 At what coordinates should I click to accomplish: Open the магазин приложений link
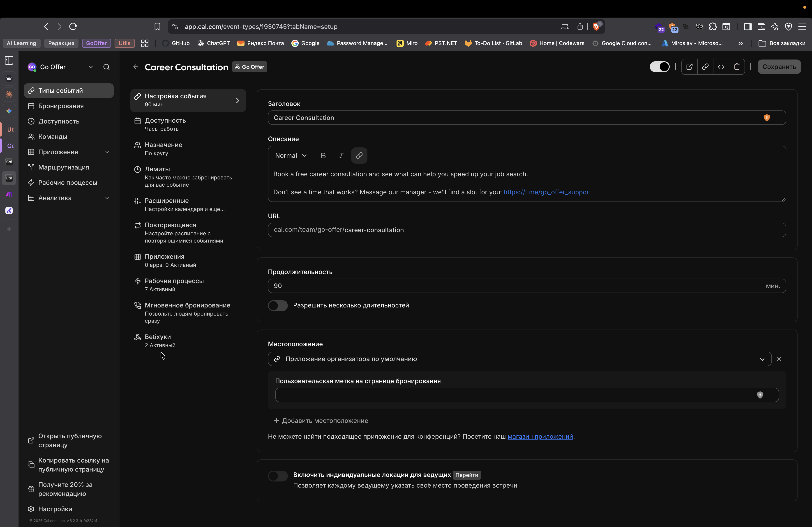click(540, 436)
